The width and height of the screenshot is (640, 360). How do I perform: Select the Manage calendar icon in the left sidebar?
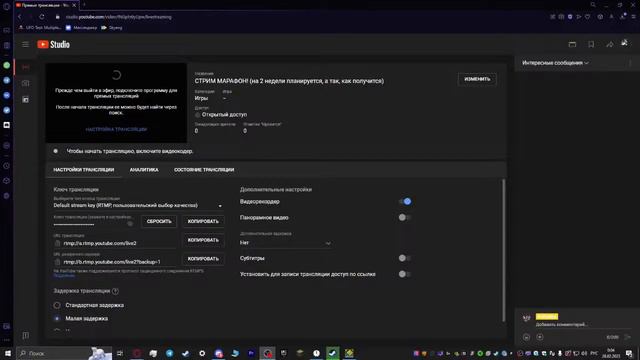click(25, 99)
